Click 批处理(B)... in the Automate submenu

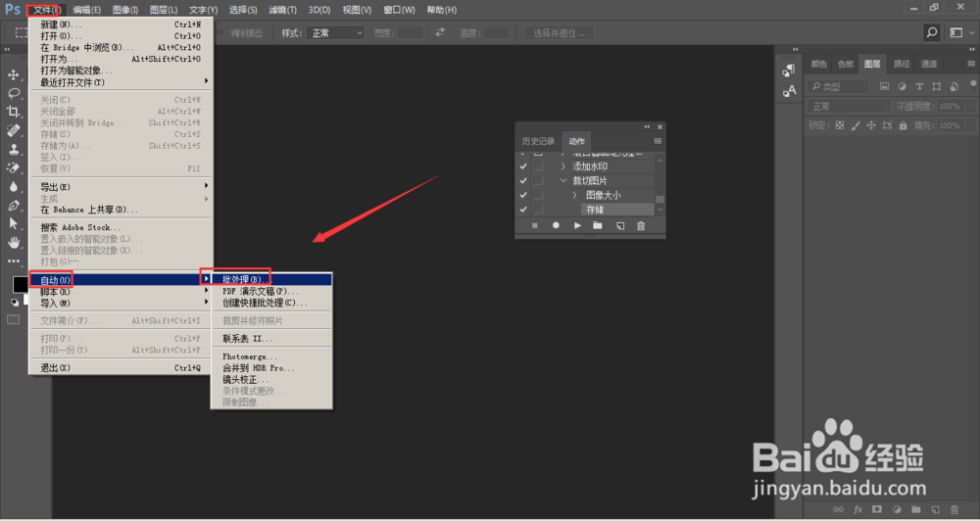(271, 279)
